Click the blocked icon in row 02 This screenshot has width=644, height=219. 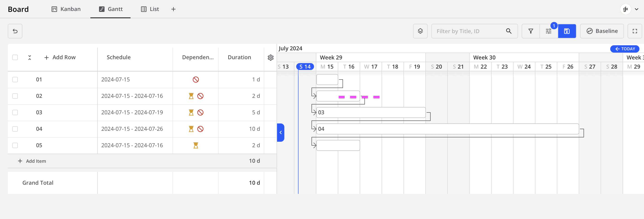point(200,96)
